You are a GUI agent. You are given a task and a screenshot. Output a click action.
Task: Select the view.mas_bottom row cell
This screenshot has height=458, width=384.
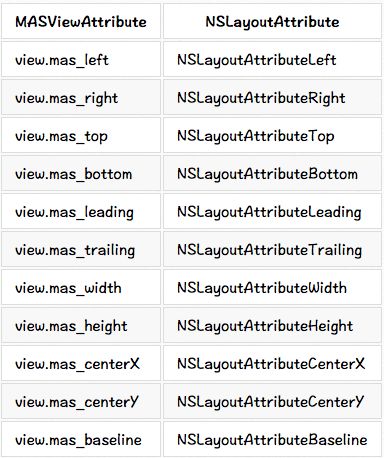pyautogui.click(x=81, y=174)
